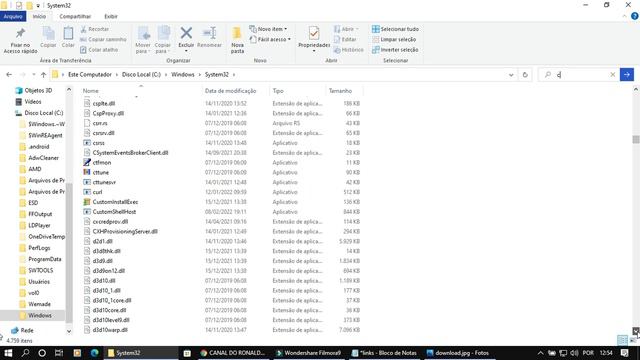Click Colar atalho command

tap(99, 50)
